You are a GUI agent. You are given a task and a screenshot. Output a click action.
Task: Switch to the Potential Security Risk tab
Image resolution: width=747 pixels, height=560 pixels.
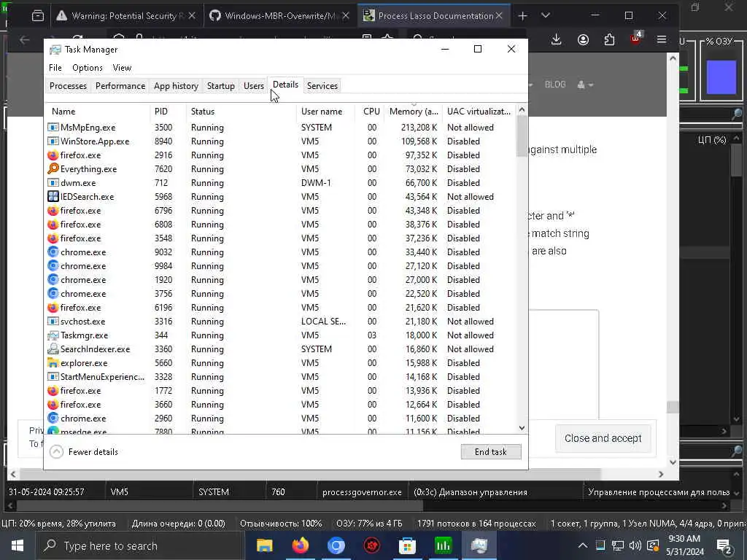pos(125,16)
